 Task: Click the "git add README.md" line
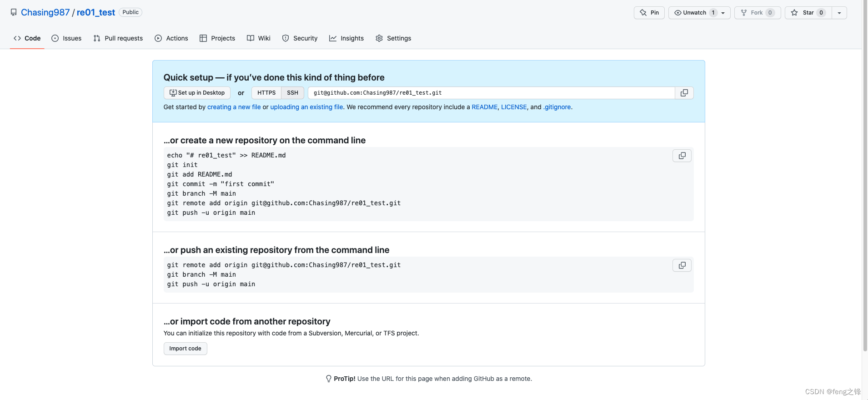200,174
